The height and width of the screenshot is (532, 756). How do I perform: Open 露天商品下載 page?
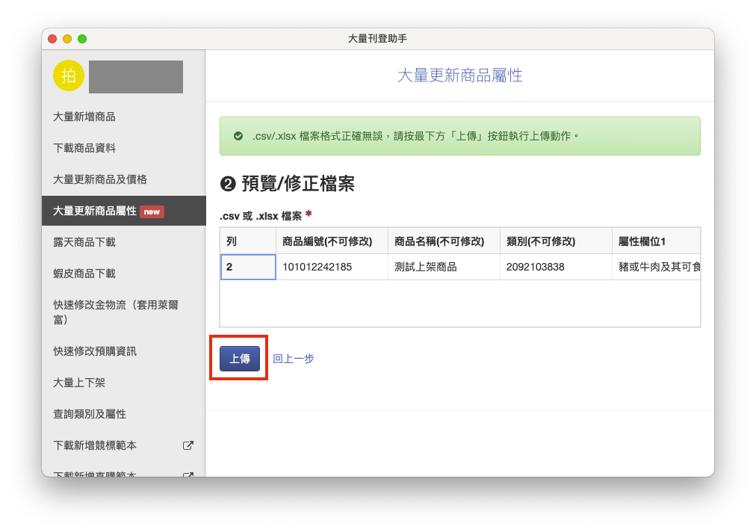pos(84,242)
